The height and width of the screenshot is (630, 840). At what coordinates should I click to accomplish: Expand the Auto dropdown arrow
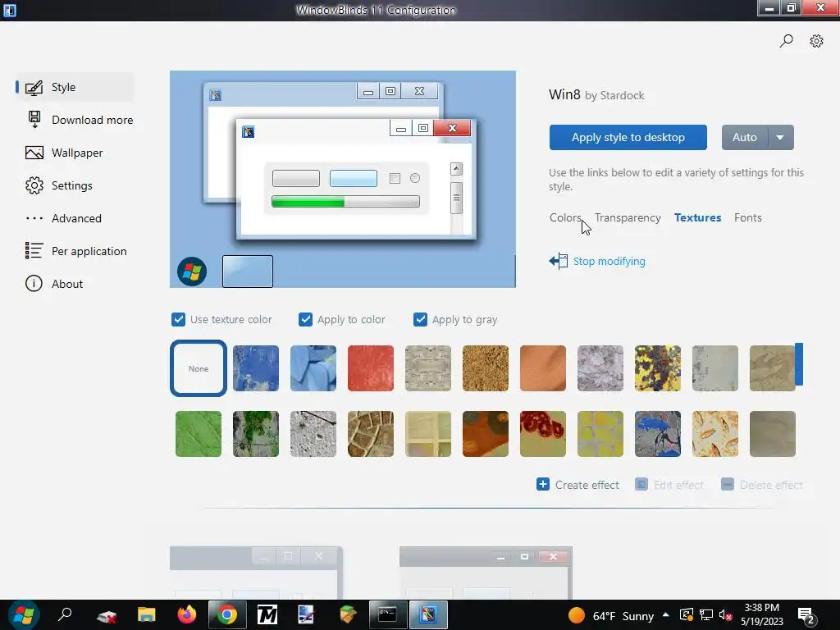(781, 138)
